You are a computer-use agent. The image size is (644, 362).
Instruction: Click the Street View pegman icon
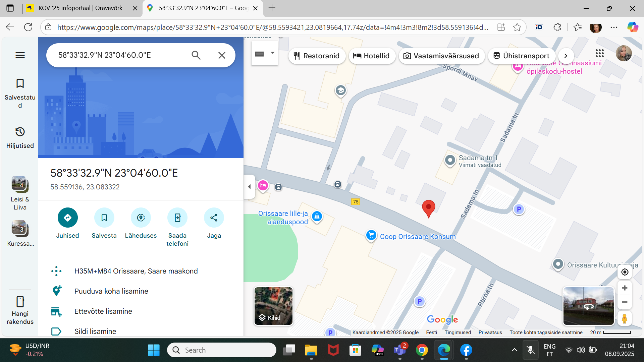coord(624,318)
